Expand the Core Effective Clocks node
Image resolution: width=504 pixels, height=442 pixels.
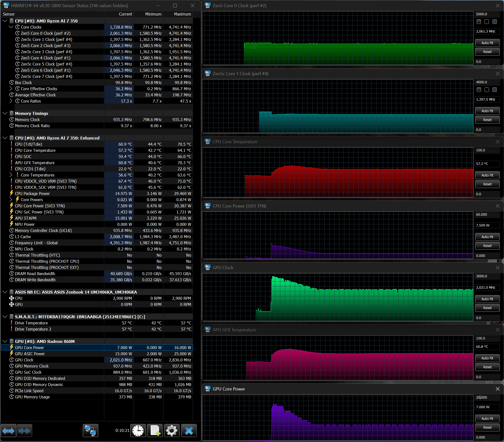11,89
